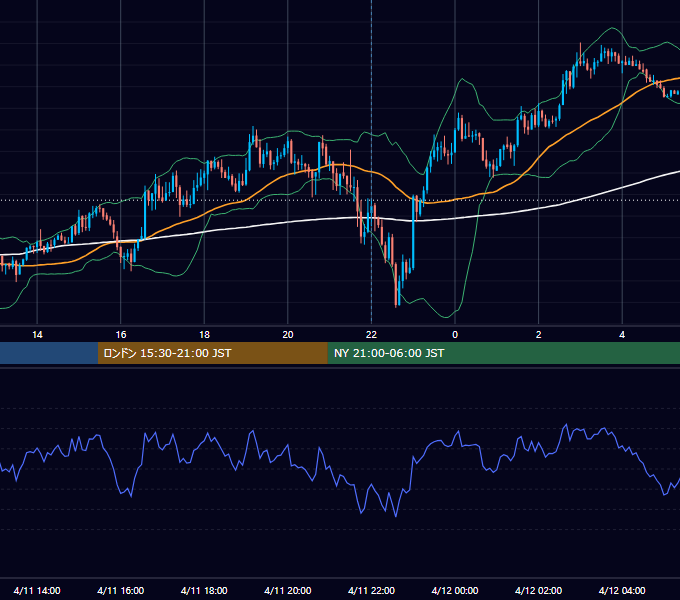Image resolution: width=680 pixels, height=600 pixels.
Task: Click the 4/11 14:00 date label
Action: (x=37, y=590)
